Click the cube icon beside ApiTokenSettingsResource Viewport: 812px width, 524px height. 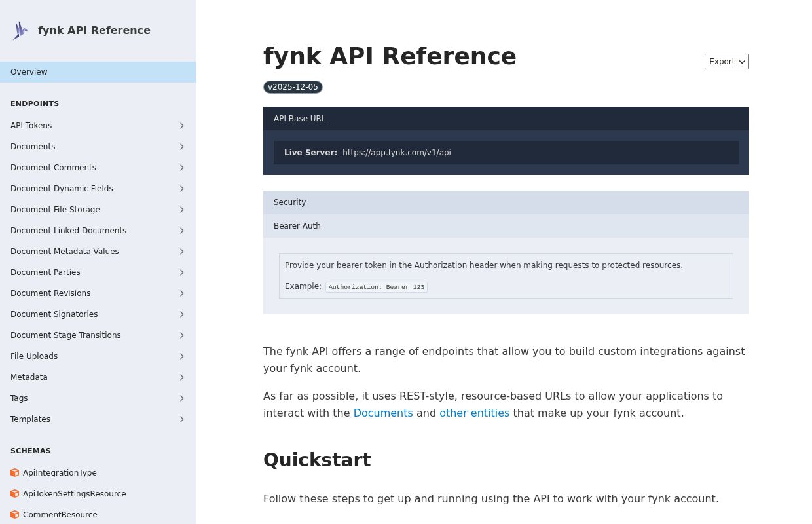[15, 493]
